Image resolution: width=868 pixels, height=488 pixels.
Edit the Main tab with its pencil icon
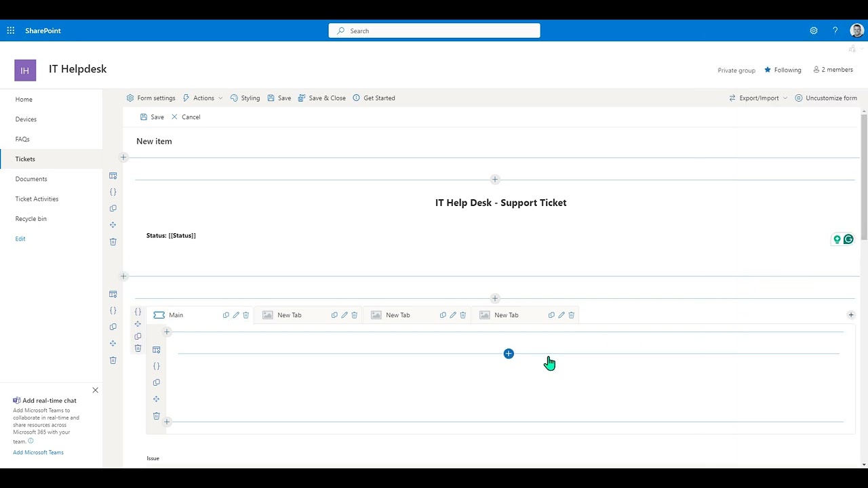(x=236, y=315)
